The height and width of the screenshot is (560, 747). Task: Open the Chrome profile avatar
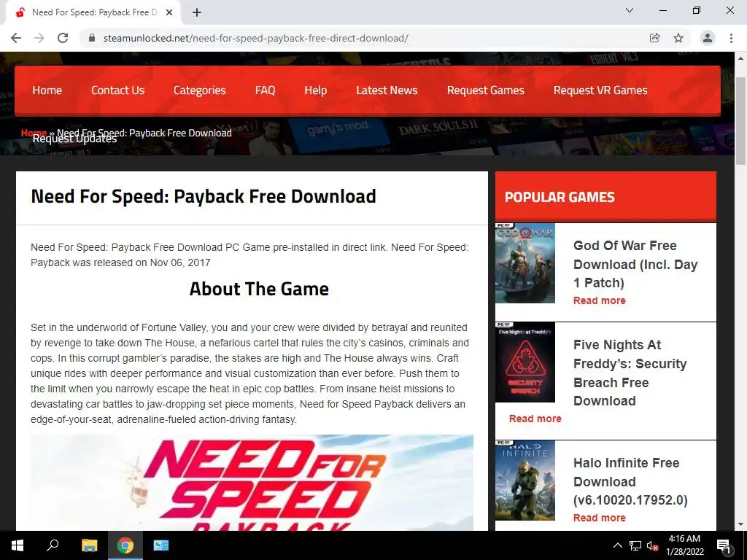point(708,38)
